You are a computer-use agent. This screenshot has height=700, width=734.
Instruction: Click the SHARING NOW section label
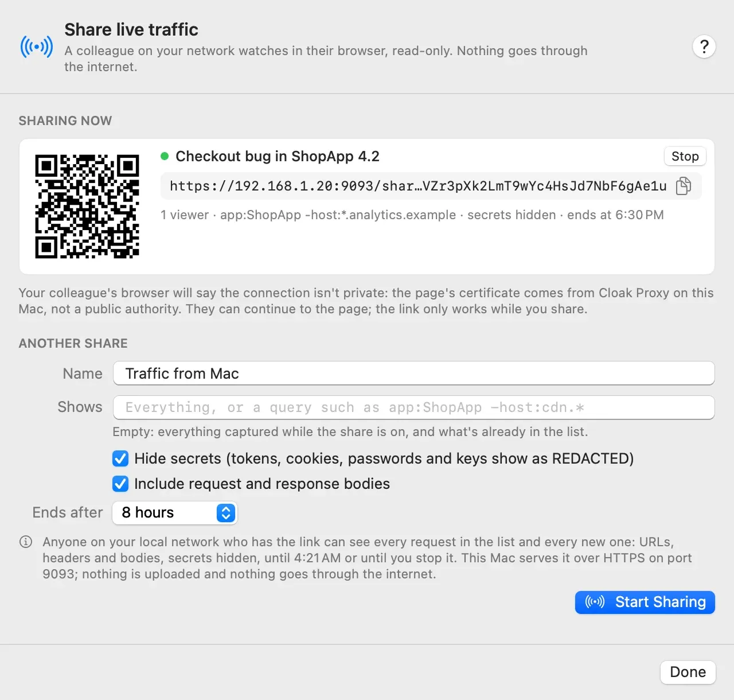tap(65, 120)
